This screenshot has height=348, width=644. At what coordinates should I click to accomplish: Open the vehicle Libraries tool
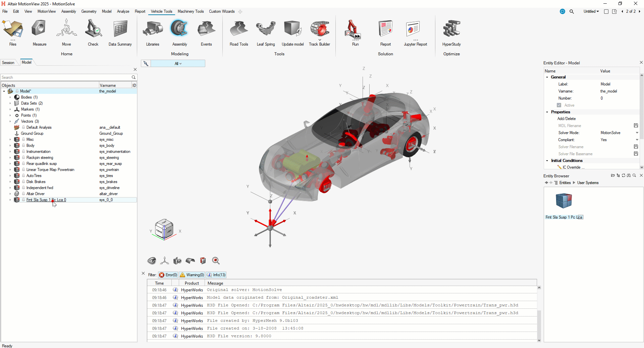153,33
